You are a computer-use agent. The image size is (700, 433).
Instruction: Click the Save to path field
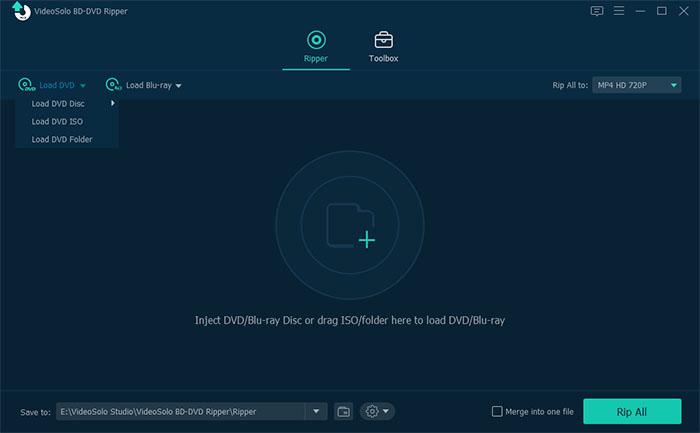[180, 411]
